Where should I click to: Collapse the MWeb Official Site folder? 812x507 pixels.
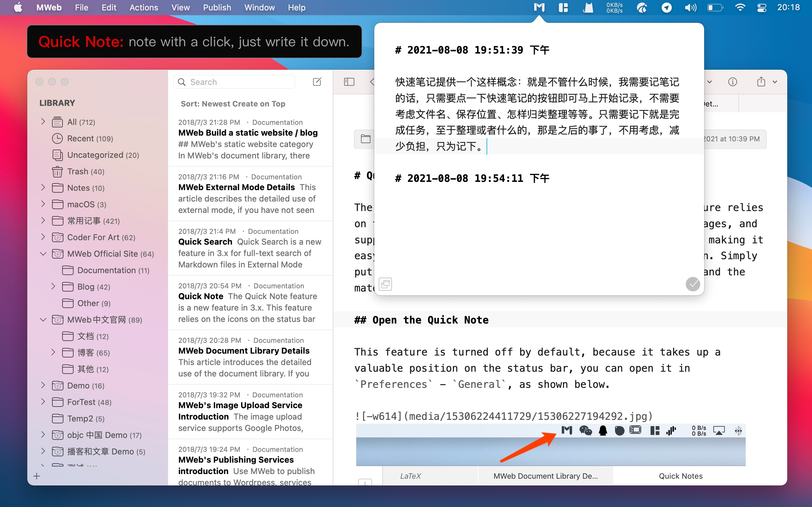43,254
